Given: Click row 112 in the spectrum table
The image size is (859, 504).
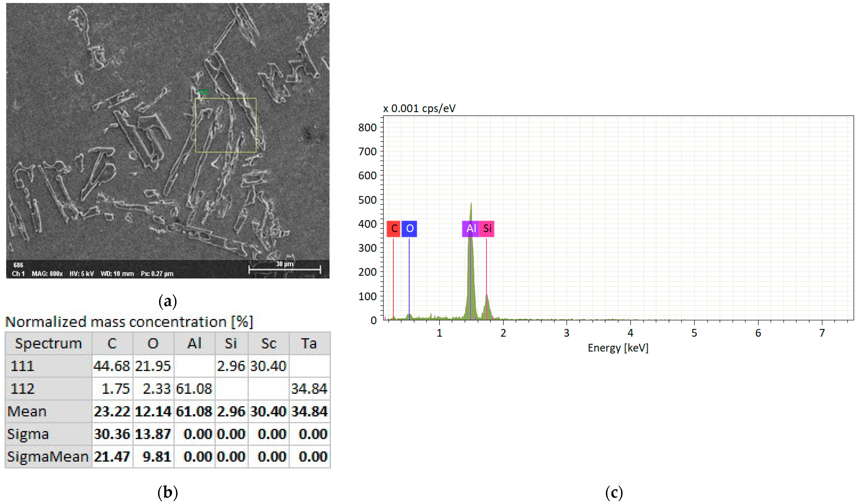Looking at the screenshot, I should pyautogui.click(x=22, y=389).
